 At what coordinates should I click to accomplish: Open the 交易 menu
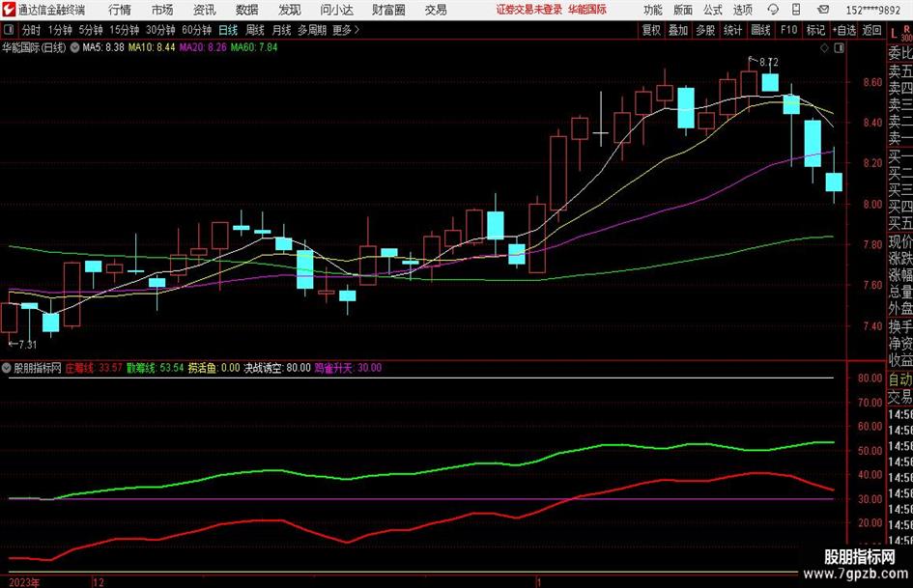click(x=436, y=10)
